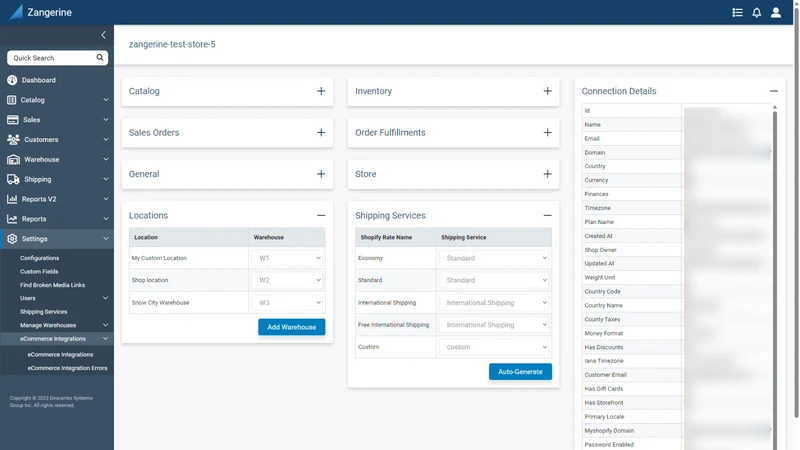
Task: Click the Reports line chart icon
Action: tap(12, 219)
